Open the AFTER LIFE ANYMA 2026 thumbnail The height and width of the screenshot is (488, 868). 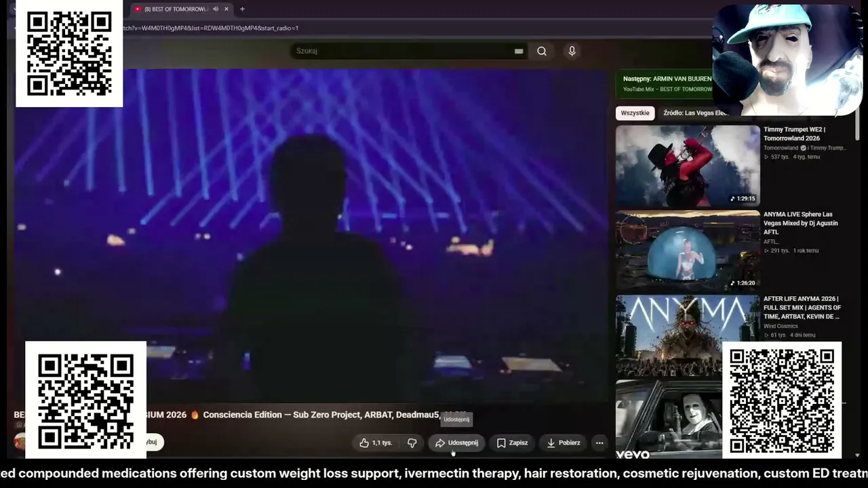point(688,335)
